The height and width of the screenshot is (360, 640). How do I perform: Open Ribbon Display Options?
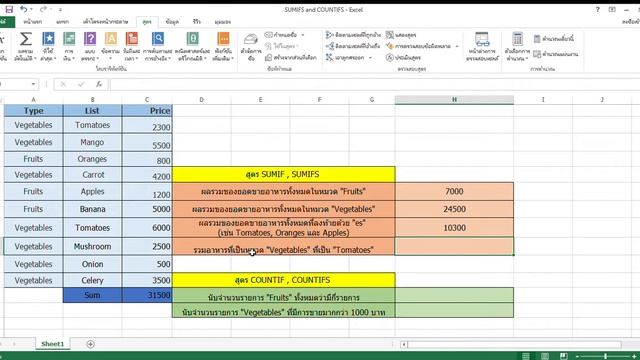click(x=612, y=9)
